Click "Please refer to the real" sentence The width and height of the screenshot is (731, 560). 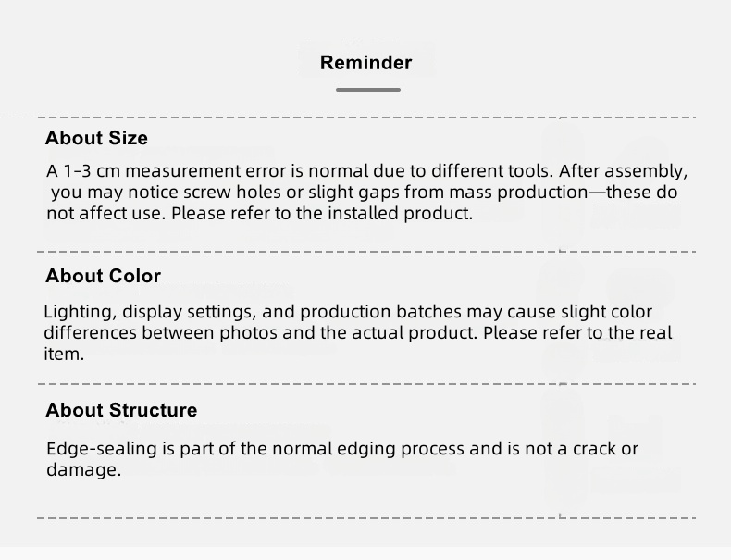pyautogui.click(x=577, y=333)
